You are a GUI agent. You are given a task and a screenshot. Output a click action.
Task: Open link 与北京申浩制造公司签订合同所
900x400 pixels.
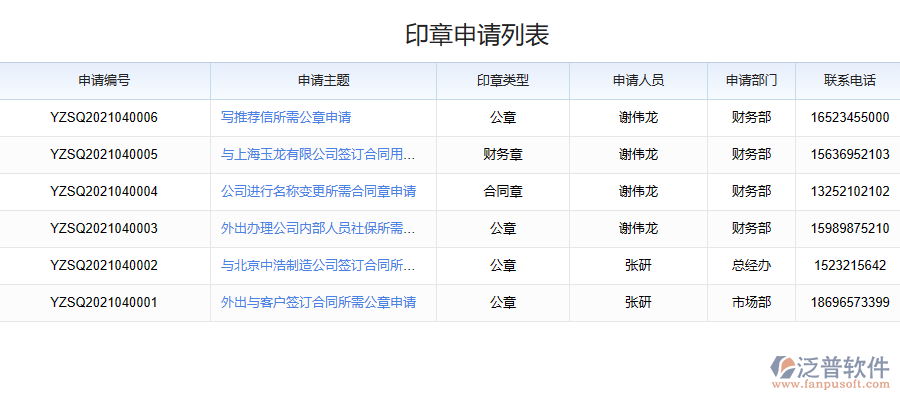click(x=317, y=265)
